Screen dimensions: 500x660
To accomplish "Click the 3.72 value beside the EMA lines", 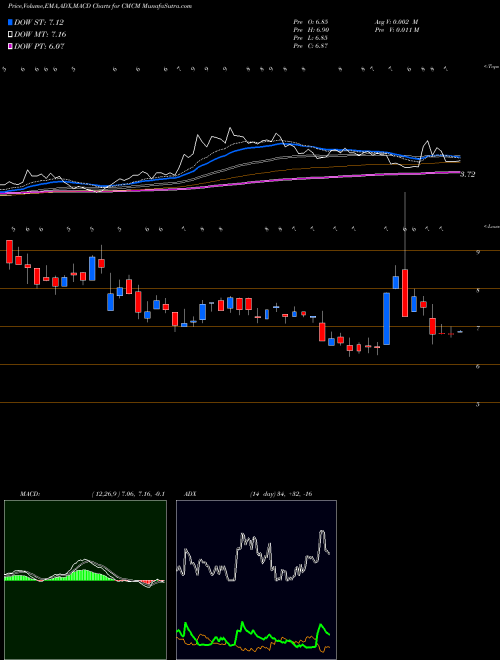I will pos(468,174).
